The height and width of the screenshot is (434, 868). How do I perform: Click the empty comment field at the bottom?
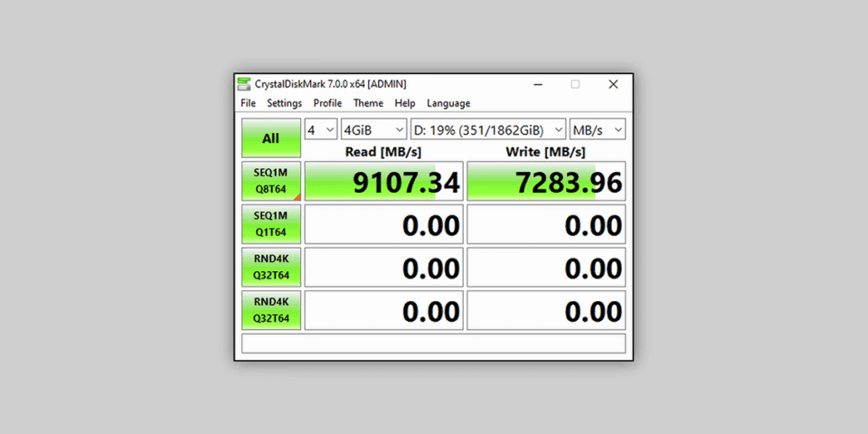433,344
